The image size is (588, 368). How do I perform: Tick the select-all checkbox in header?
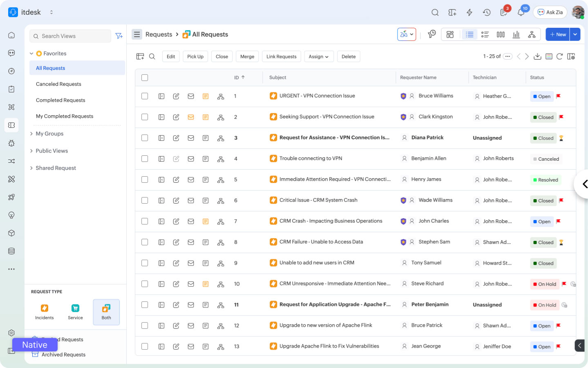(x=145, y=78)
